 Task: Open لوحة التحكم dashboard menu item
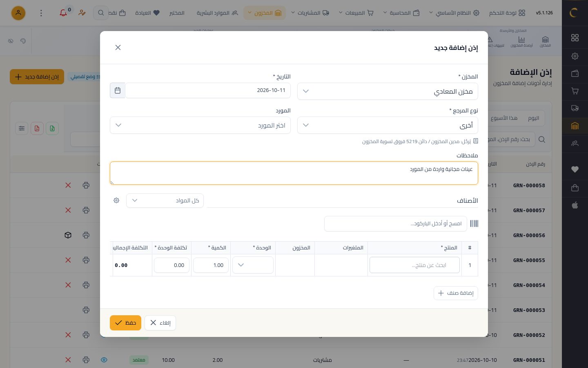coord(507,13)
